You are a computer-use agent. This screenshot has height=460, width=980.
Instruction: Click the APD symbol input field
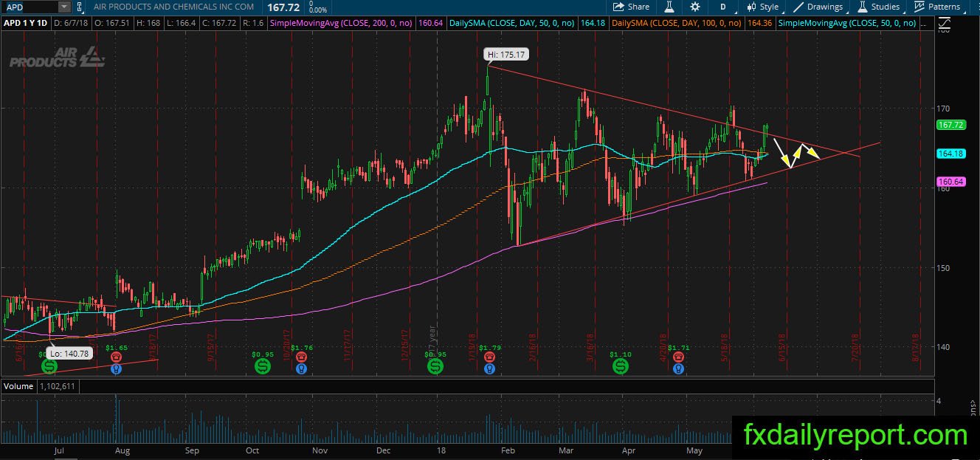(30, 7)
